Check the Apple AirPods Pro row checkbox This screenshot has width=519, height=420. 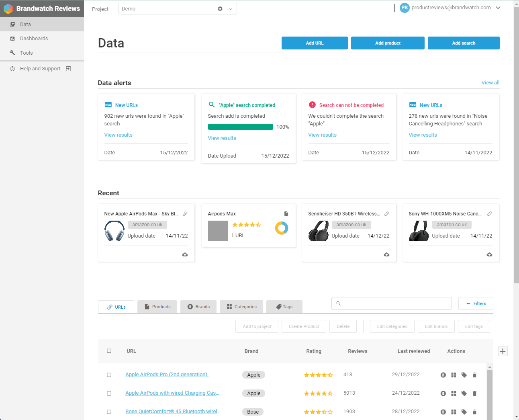pos(109,375)
